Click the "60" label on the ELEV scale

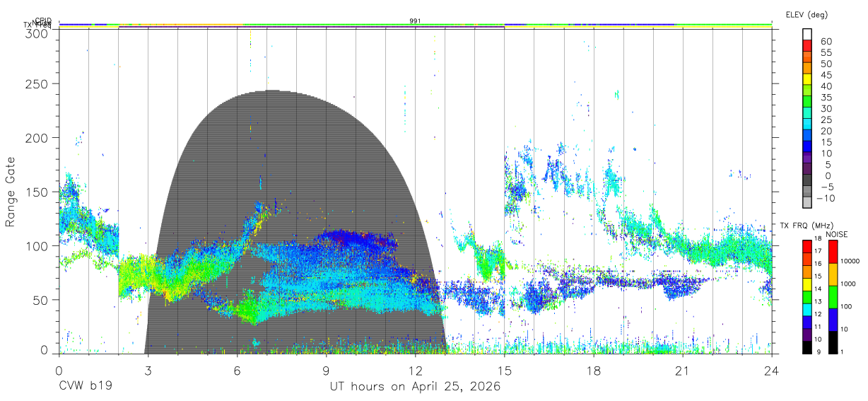[826, 41]
